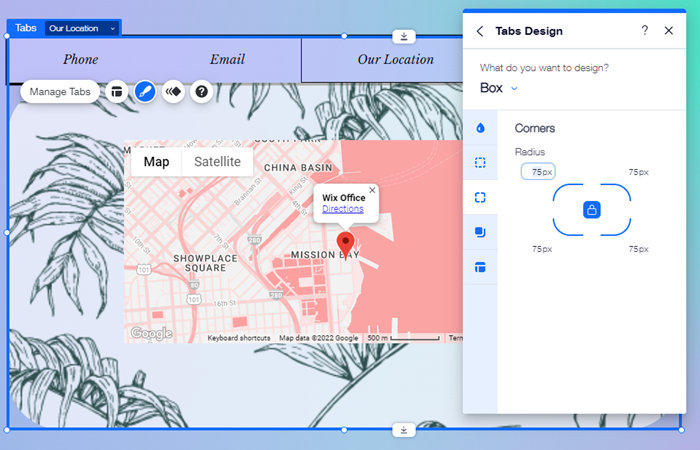Click the bottom stretch download handle

(x=404, y=430)
